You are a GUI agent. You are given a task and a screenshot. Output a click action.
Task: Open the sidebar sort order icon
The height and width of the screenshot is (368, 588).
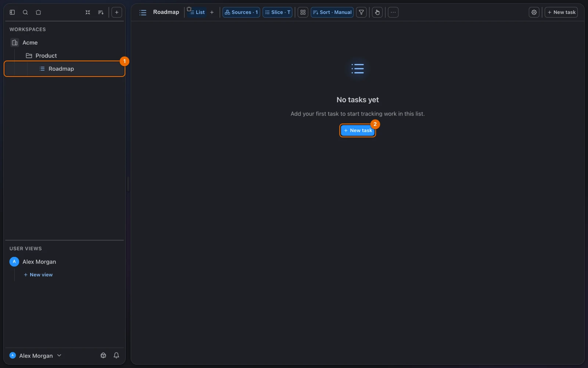[x=101, y=12]
